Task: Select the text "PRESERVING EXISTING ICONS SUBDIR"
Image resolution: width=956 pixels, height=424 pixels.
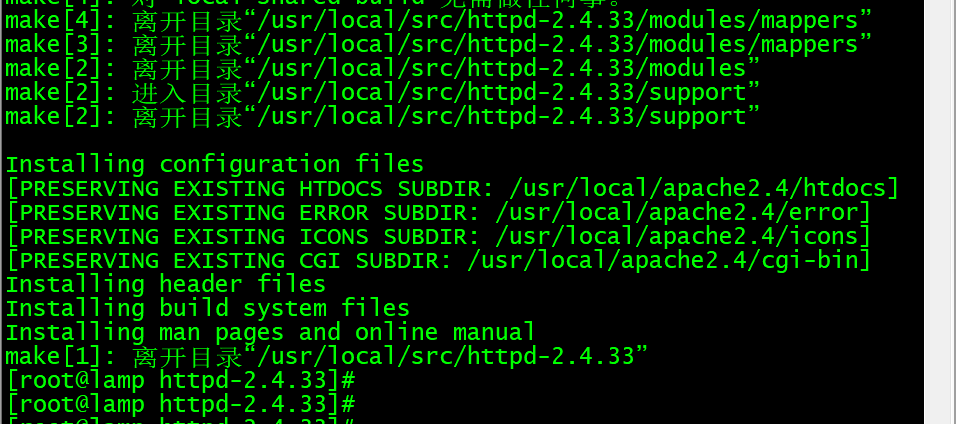Action: 243,236
